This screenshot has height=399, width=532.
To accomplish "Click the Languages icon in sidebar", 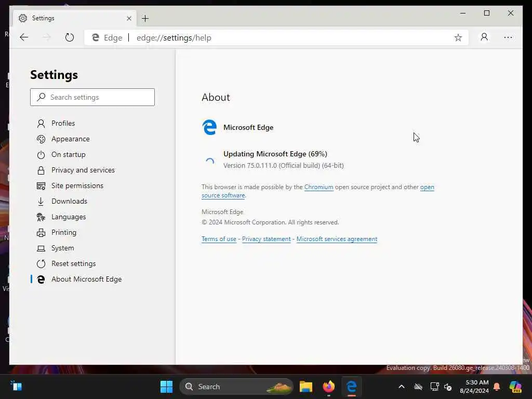I will tap(41, 217).
